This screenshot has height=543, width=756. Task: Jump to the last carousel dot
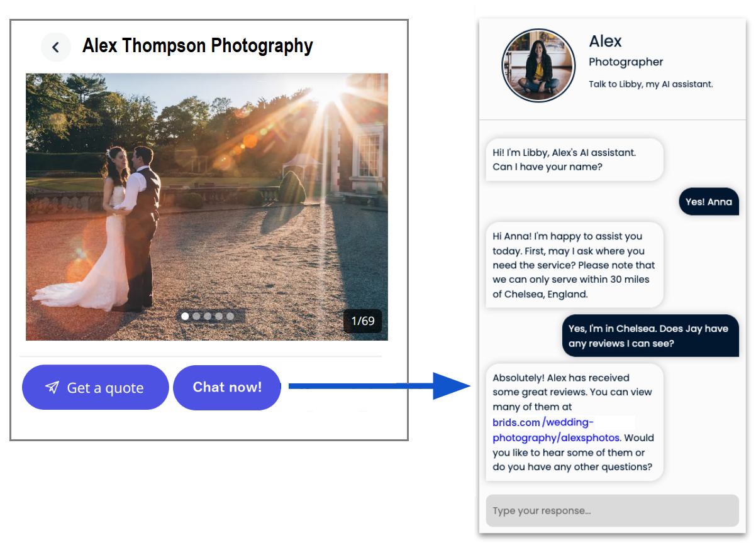point(230,316)
